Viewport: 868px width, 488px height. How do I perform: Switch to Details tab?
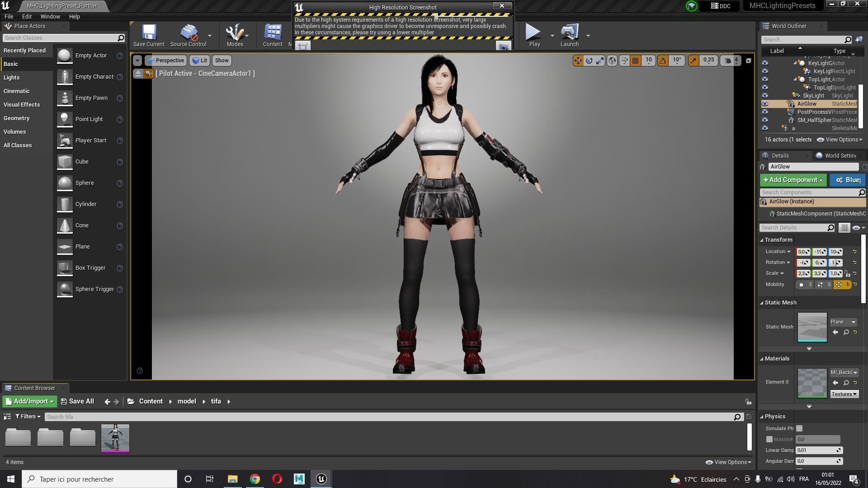click(780, 156)
